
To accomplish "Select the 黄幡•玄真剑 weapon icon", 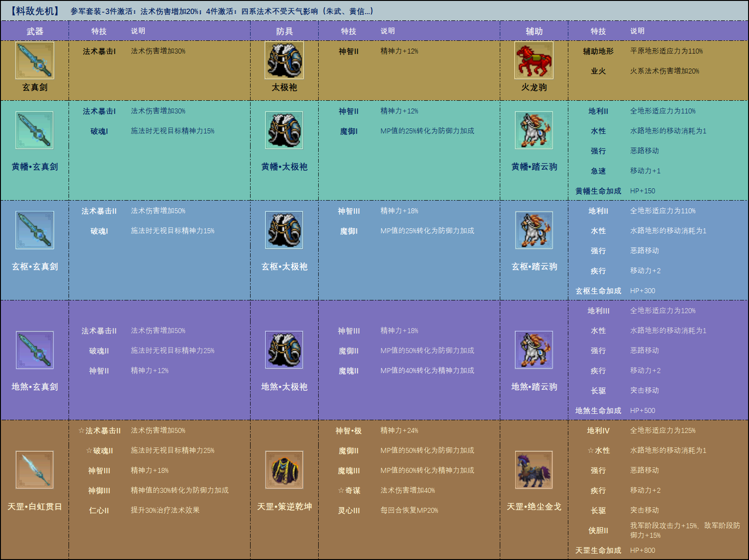I will (35, 130).
